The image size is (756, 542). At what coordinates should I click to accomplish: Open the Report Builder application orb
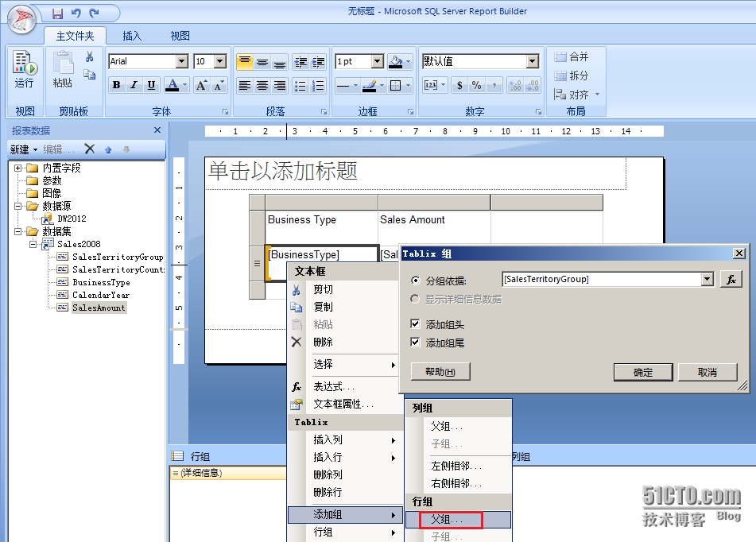coord(22,19)
